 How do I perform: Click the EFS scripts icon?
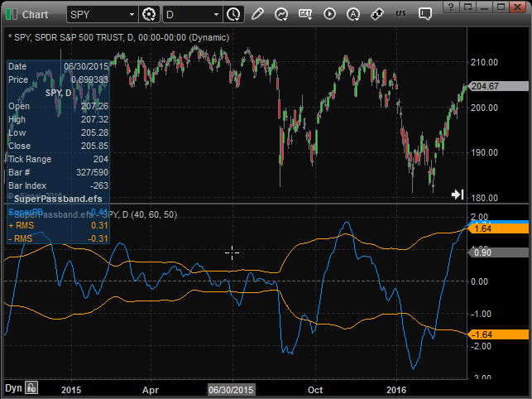tap(402, 14)
